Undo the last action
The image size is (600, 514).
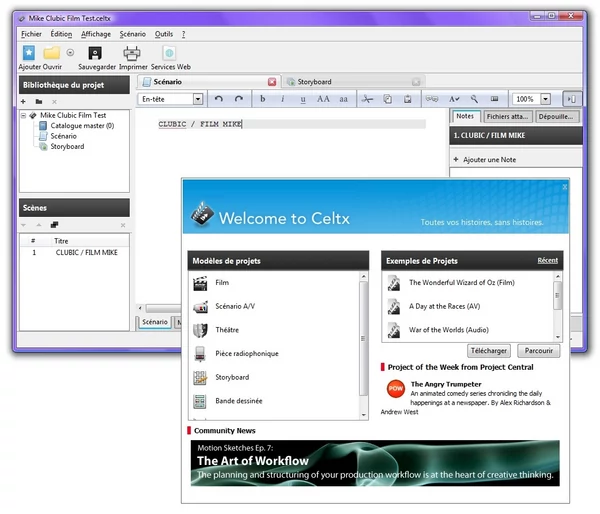tap(219, 99)
